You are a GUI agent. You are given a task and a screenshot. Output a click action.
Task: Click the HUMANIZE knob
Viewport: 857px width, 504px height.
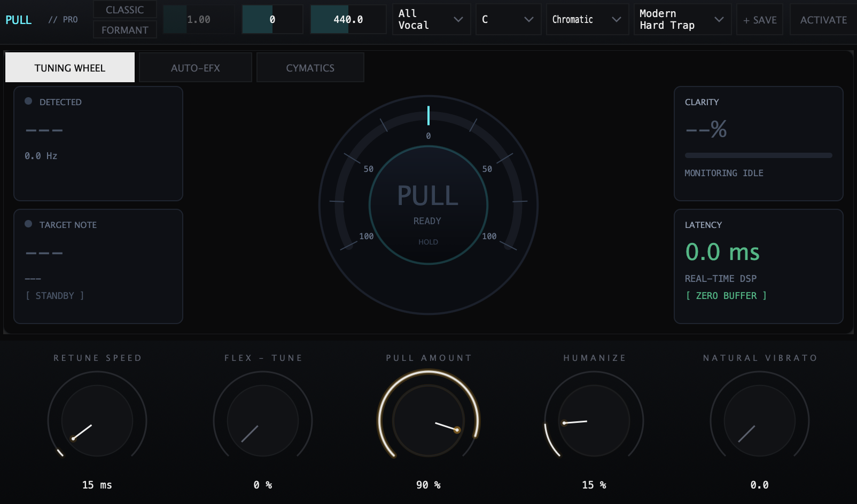594,421
